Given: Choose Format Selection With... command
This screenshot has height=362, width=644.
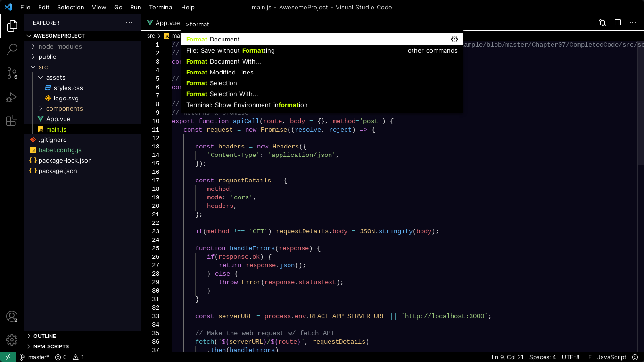Looking at the screenshot, I should pyautogui.click(x=322, y=94).
